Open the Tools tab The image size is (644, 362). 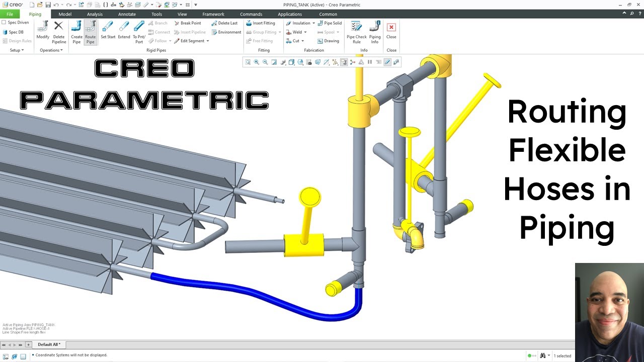pos(156,14)
